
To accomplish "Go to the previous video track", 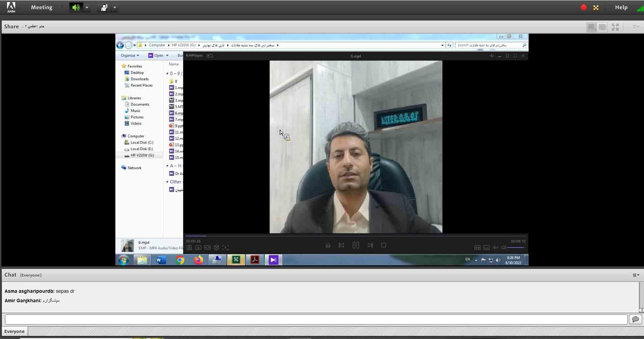I will [341, 245].
